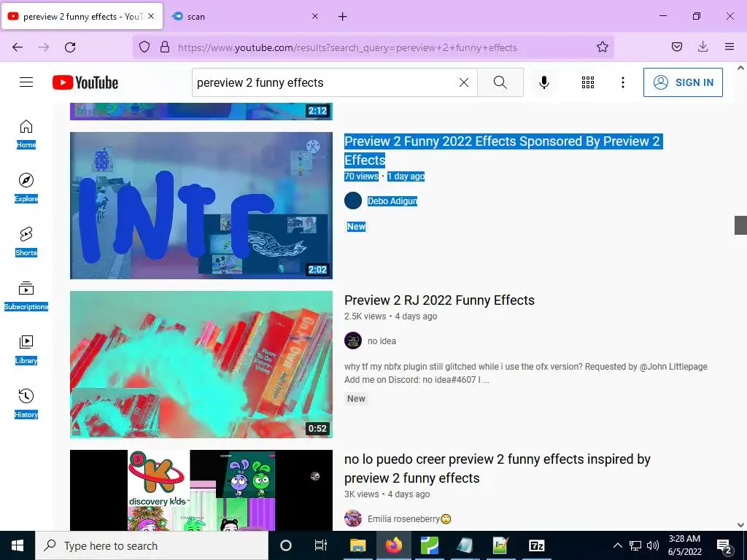The height and width of the screenshot is (560, 747).
Task: Open the red books video thumbnail
Action: pyautogui.click(x=201, y=365)
